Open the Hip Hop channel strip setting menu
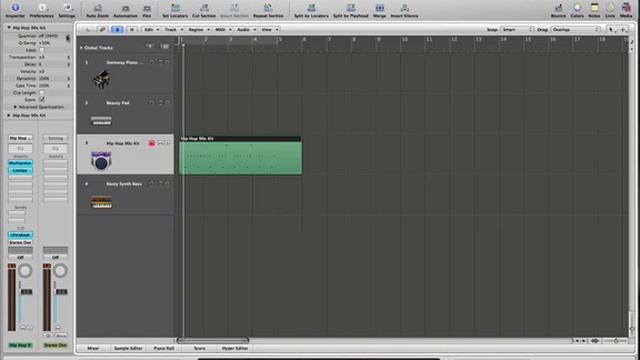 20,138
